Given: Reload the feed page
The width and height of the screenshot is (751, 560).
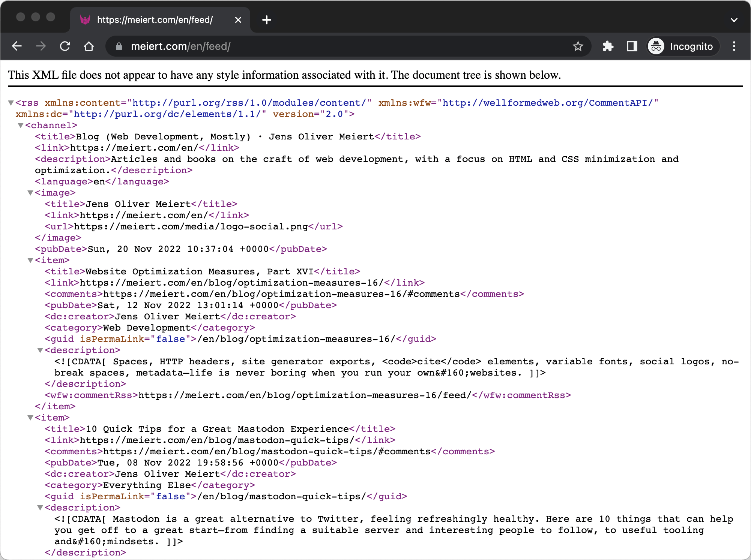Looking at the screenshot, I should 65,46.
